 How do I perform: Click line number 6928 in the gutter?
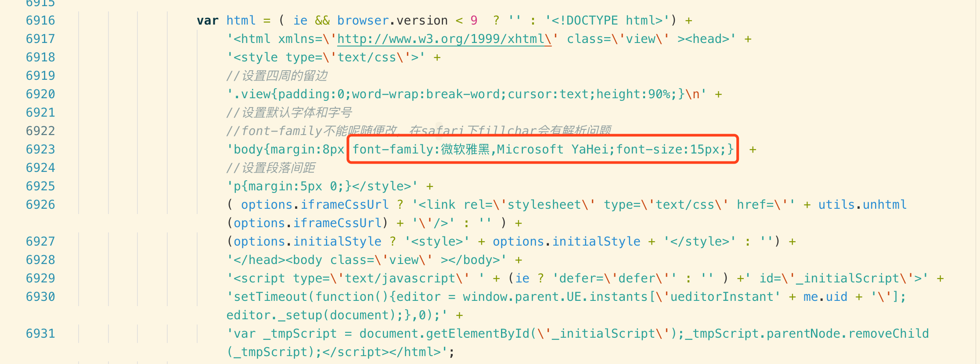40,260
